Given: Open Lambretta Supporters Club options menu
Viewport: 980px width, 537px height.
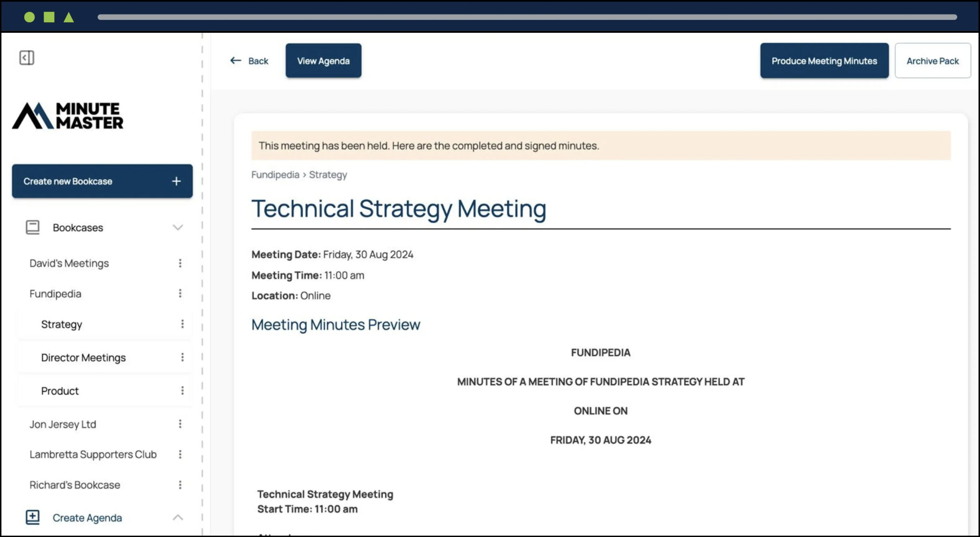Looking at the screenshot, I should [x=180, y=454].
